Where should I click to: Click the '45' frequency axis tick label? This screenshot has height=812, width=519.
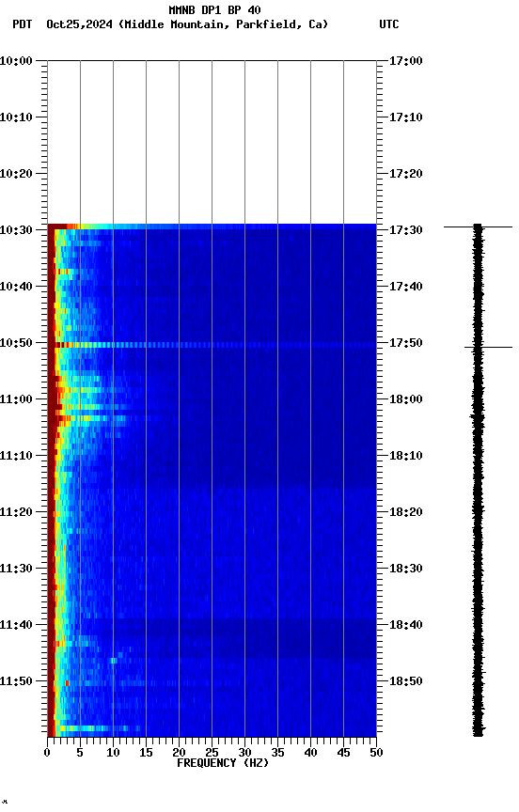click(x=343, y=754)
